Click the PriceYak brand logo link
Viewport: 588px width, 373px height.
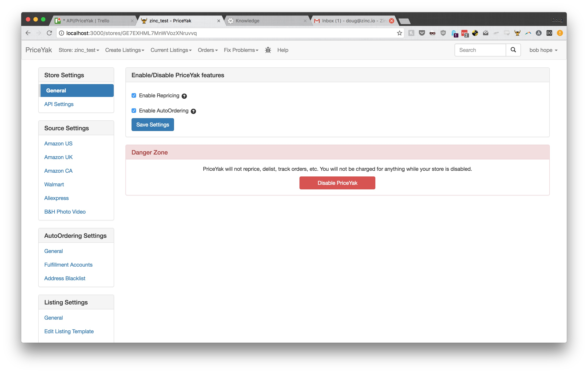point(39,50)
